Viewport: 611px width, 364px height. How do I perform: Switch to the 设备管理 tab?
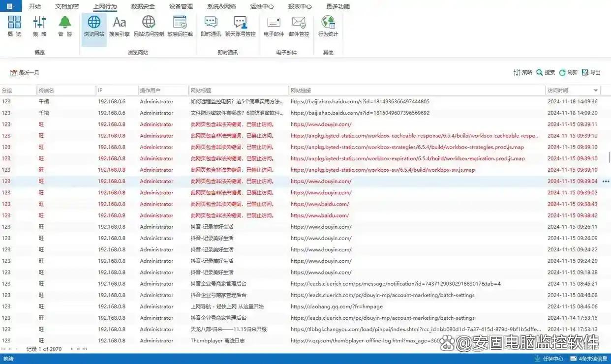(x=181, y=6)
